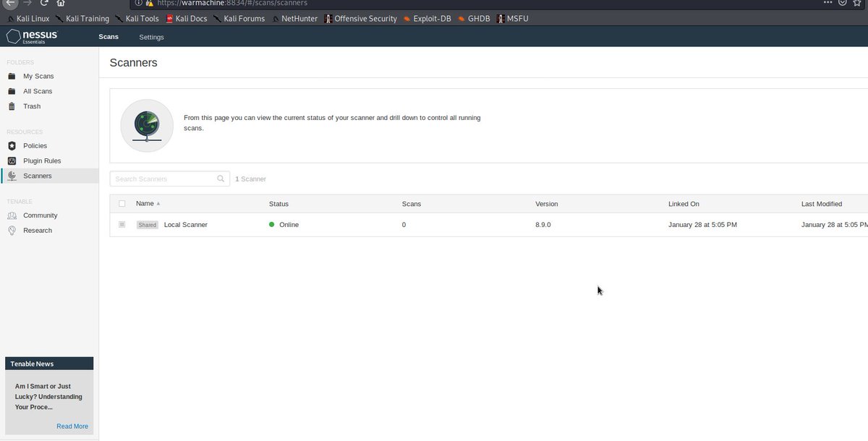
Task: Tick the Local Scanner row checkbox
Action: point(122,225)
